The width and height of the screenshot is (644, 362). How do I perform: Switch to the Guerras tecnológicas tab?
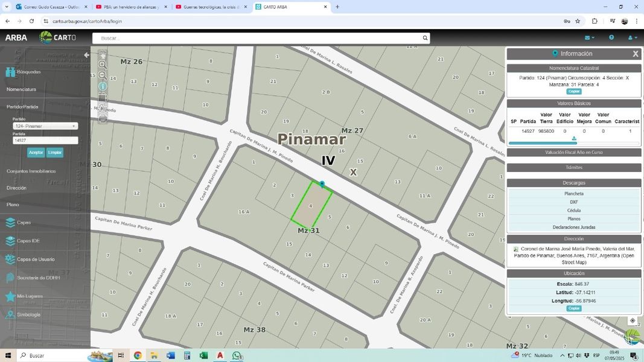[x=211, y=7]
